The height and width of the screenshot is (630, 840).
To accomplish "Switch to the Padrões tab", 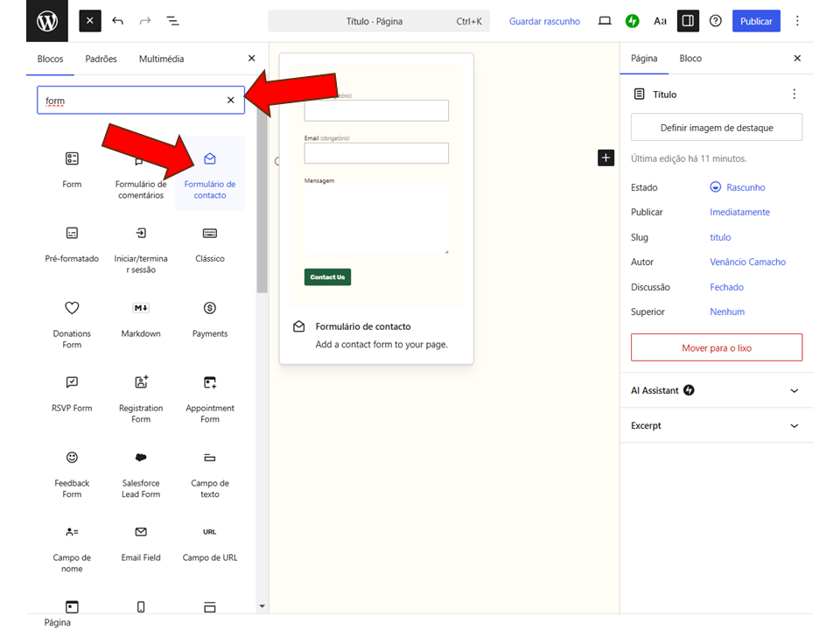I will [x=101, y=59].
